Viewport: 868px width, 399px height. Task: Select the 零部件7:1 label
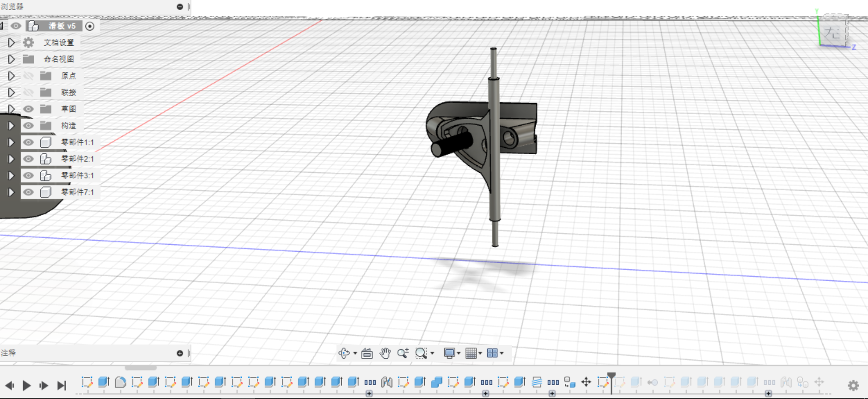77,192
